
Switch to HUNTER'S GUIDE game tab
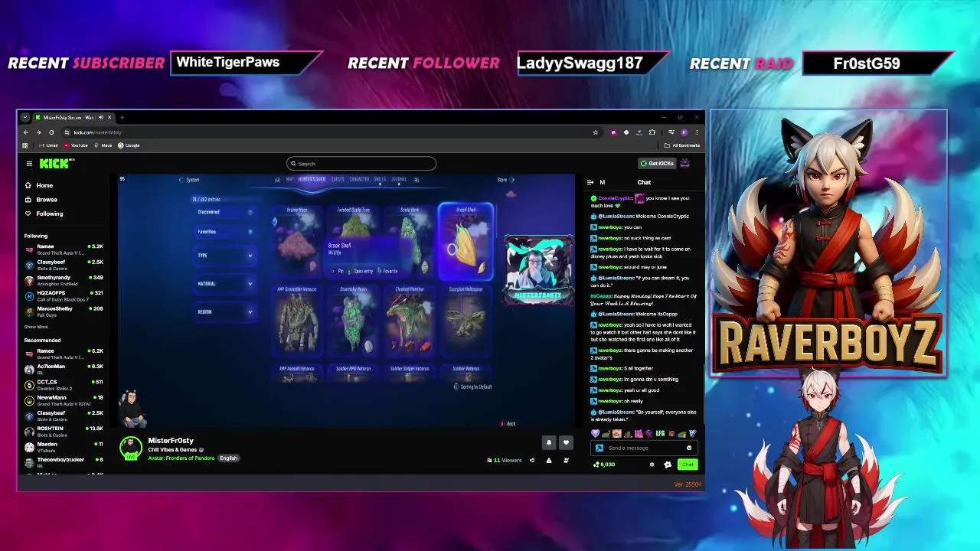(312, 179)
